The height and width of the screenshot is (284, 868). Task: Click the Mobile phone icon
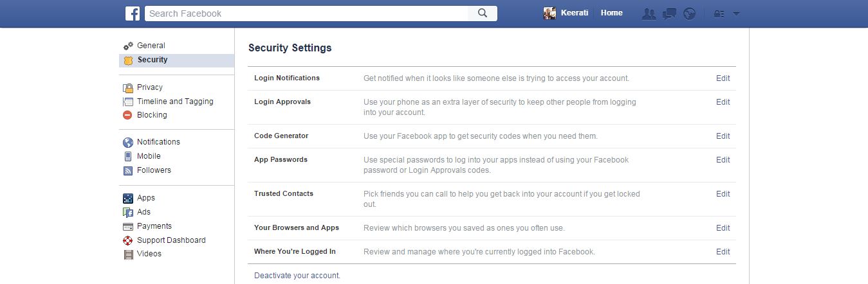coord(128,156)
